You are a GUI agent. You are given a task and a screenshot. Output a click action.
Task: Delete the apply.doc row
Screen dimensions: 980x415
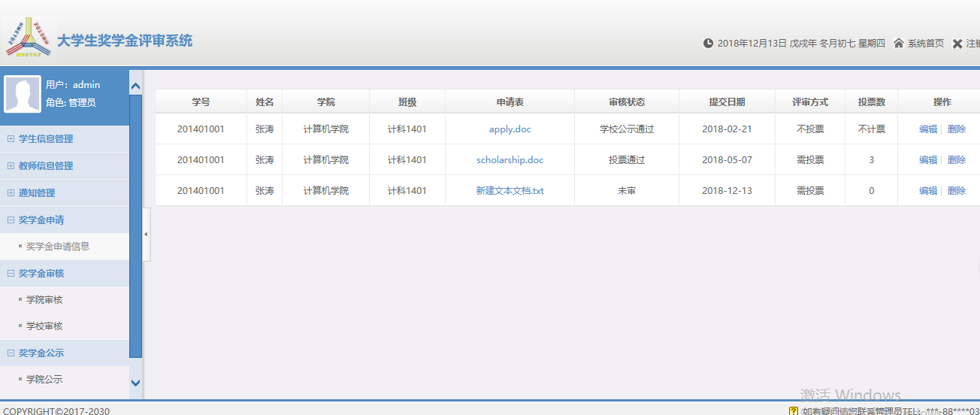pos(957,129)
